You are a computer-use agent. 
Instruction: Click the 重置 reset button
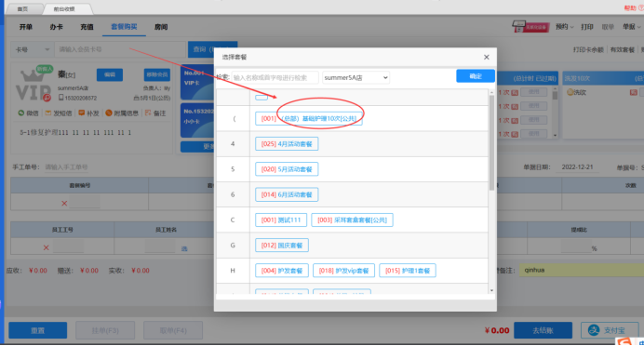pyautogui.click(x=38, y=330)
